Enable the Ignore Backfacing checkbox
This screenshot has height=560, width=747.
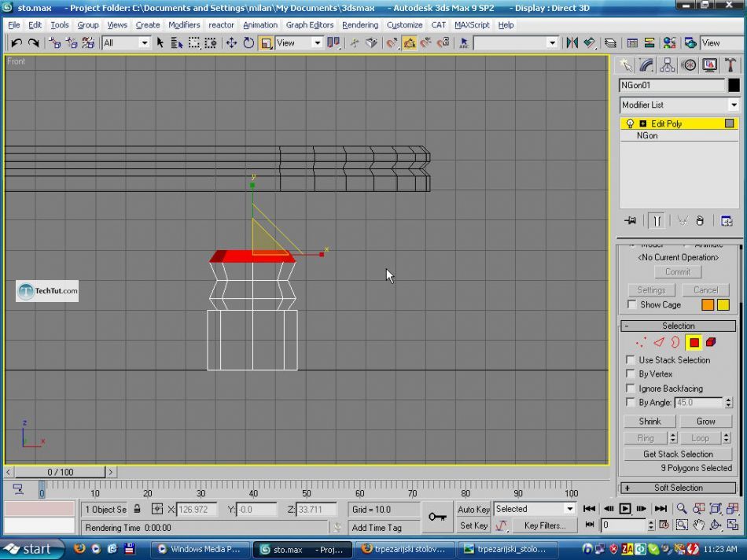pos(631,389)
